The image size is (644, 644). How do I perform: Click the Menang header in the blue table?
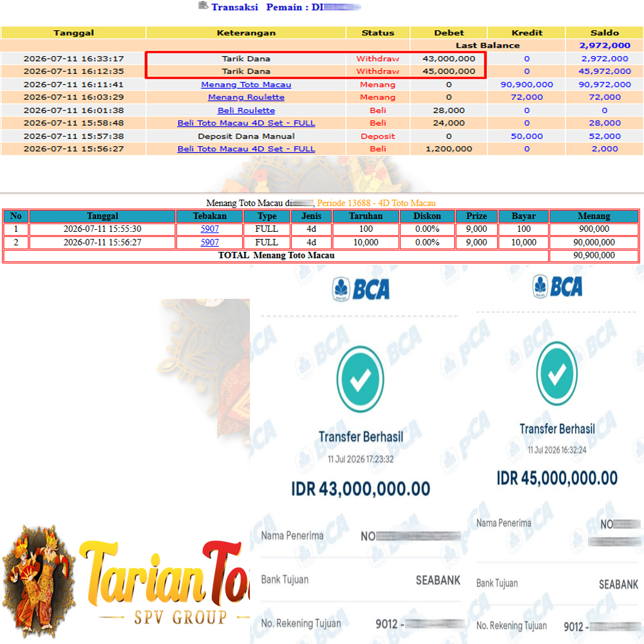coord(594,216)
